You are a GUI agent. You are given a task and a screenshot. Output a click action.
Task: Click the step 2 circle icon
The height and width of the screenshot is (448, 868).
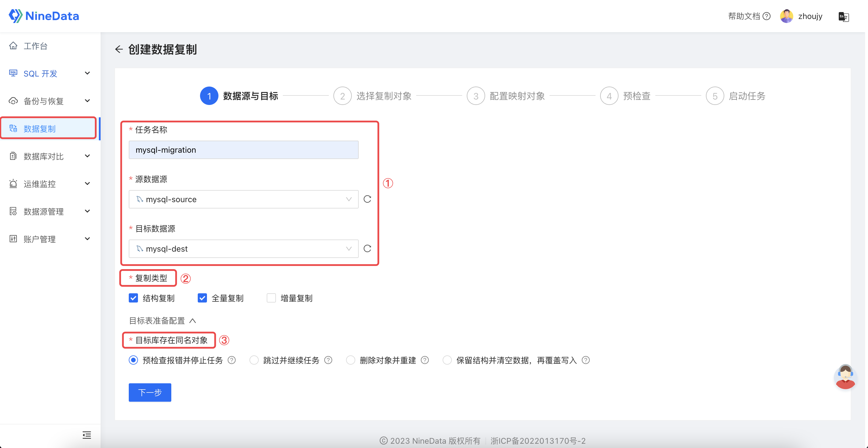pos(342,96)
